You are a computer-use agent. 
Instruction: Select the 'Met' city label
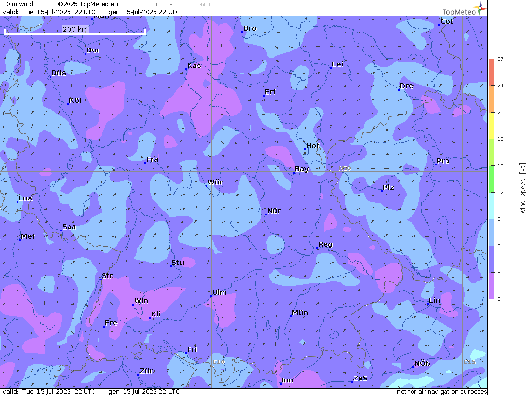(x=28, y=236)
